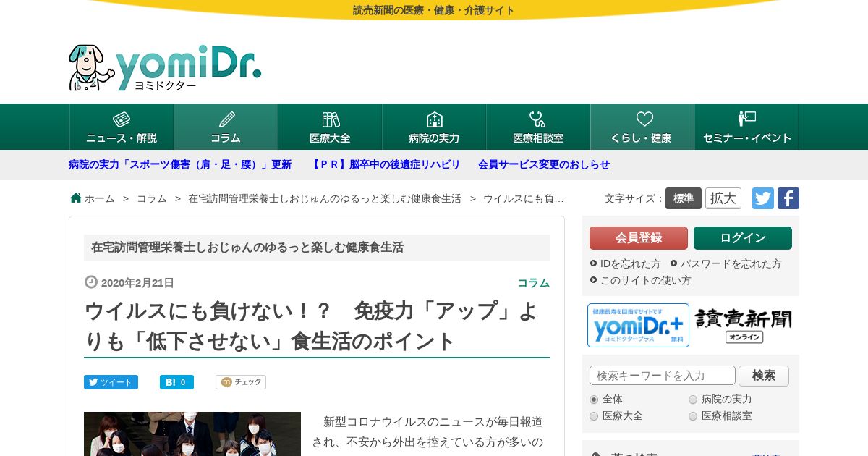Click 会員登録 button
868x456 pixels.
[639, 238]
